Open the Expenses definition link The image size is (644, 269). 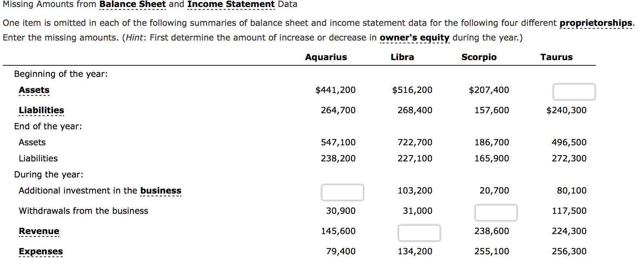pos(41,251)
